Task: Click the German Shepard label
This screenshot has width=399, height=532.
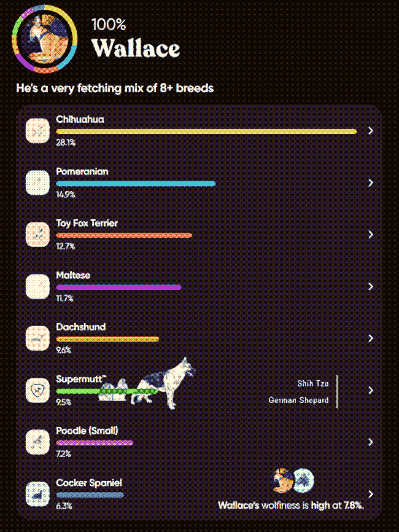Action: [298, 400]
